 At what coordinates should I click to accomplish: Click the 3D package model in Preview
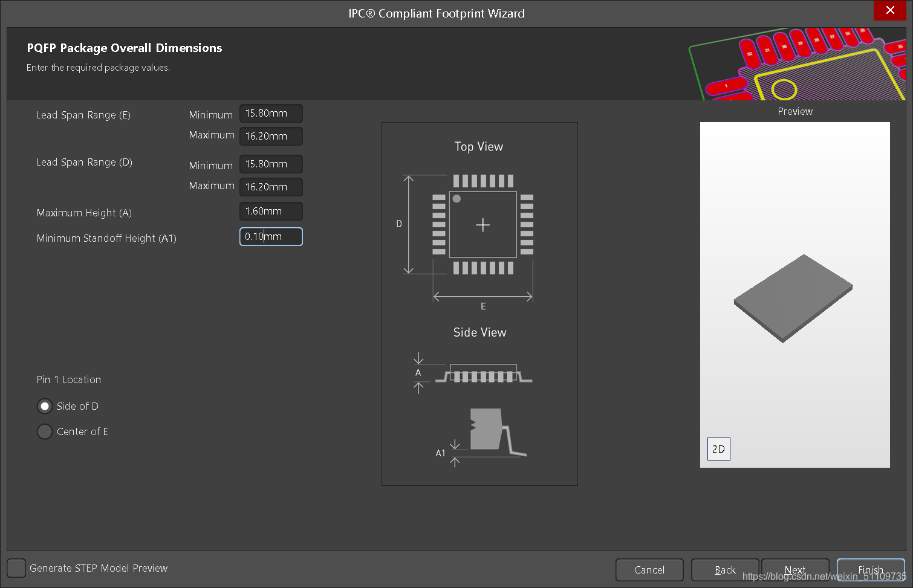[793, 298]
